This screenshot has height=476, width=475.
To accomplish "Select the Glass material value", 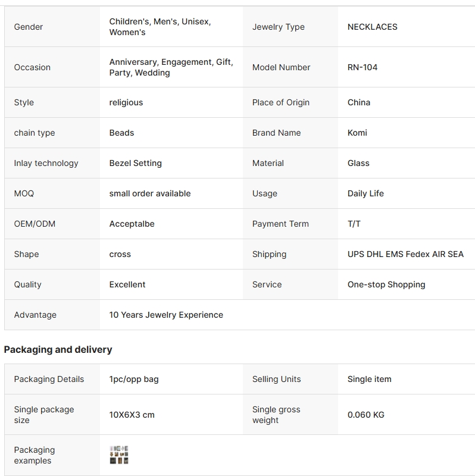I will coord(358,163).
